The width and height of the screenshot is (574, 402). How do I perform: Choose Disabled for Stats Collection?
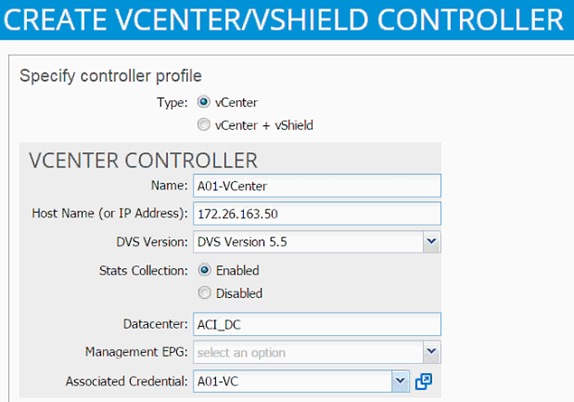tap(204, 293)
